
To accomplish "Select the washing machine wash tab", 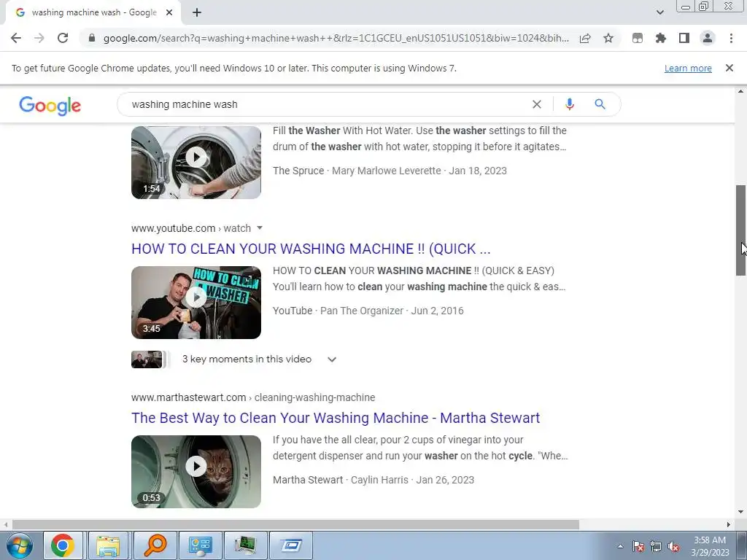I will 93,12.
